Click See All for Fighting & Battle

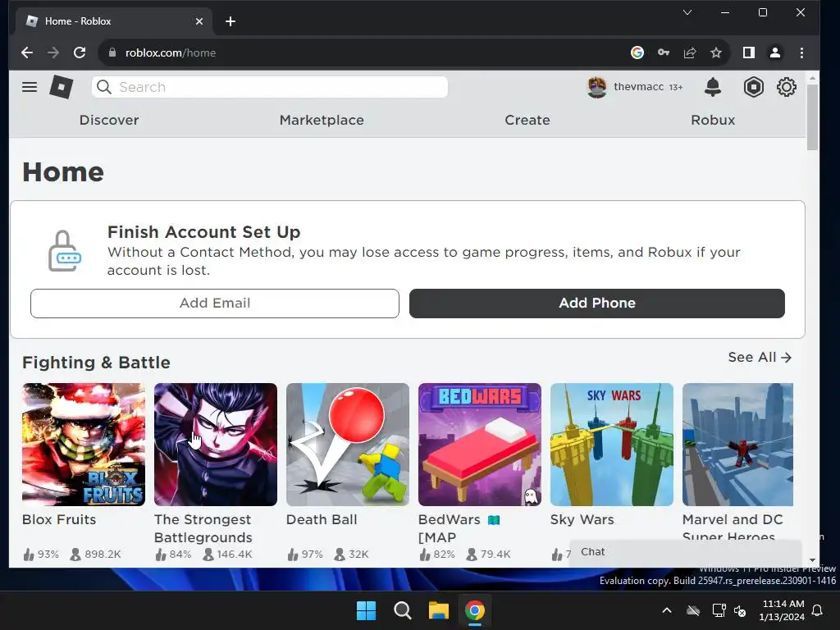coord(760,358)
